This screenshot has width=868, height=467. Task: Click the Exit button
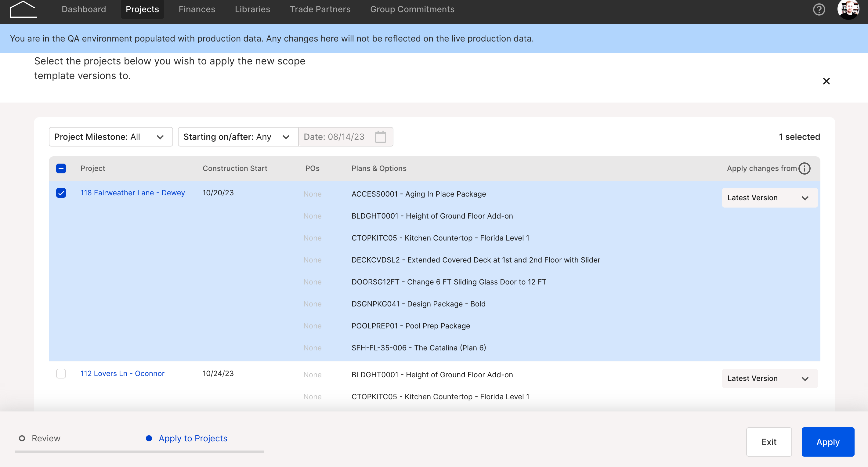(769, 442)
